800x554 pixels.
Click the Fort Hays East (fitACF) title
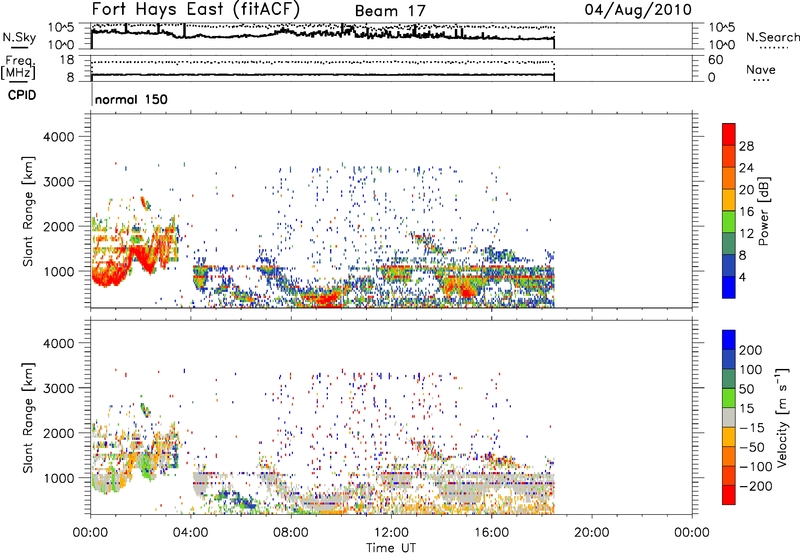tap(210, 10)
